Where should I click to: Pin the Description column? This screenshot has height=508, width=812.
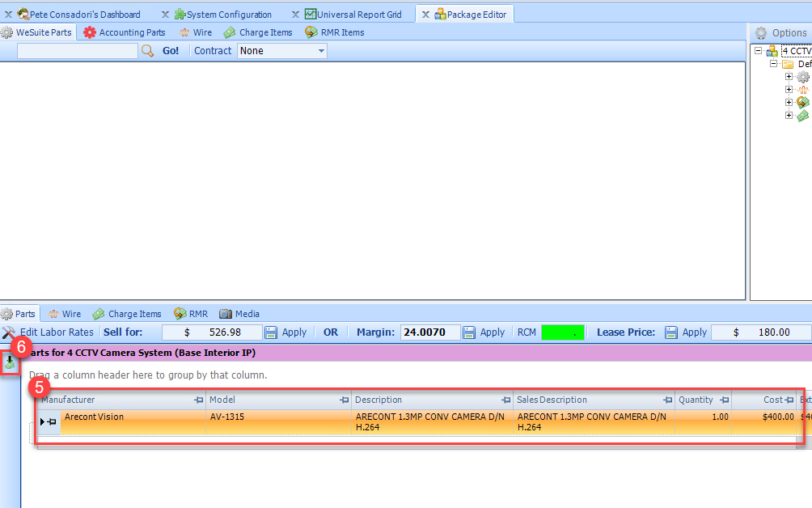tap(506, 400)
